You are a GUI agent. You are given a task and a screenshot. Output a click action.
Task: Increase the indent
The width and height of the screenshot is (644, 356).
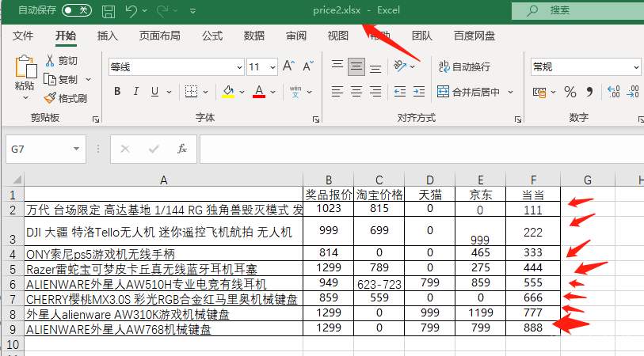coord(419,92)
